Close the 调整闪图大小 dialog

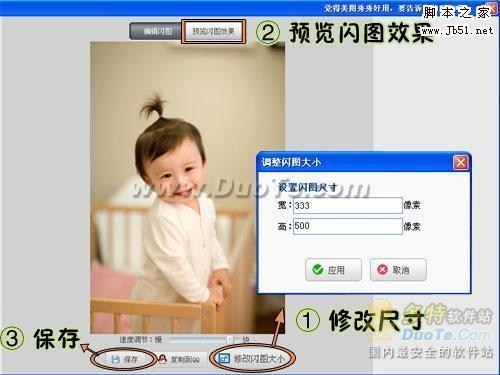[460, 163]
